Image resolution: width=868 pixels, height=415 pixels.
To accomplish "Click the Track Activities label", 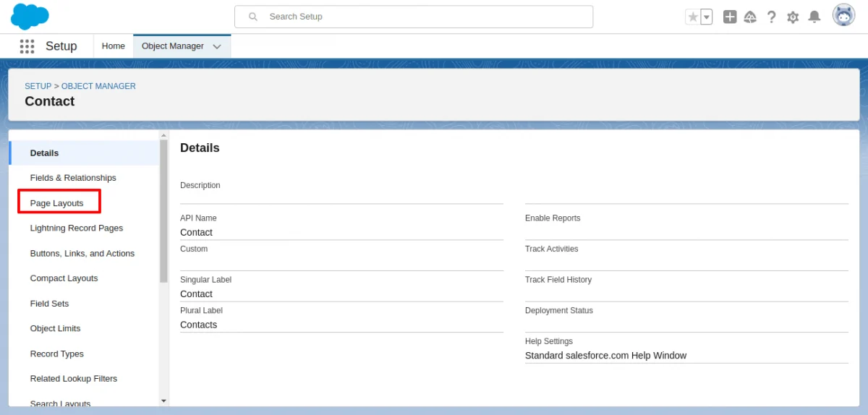I will click(552, 249).
